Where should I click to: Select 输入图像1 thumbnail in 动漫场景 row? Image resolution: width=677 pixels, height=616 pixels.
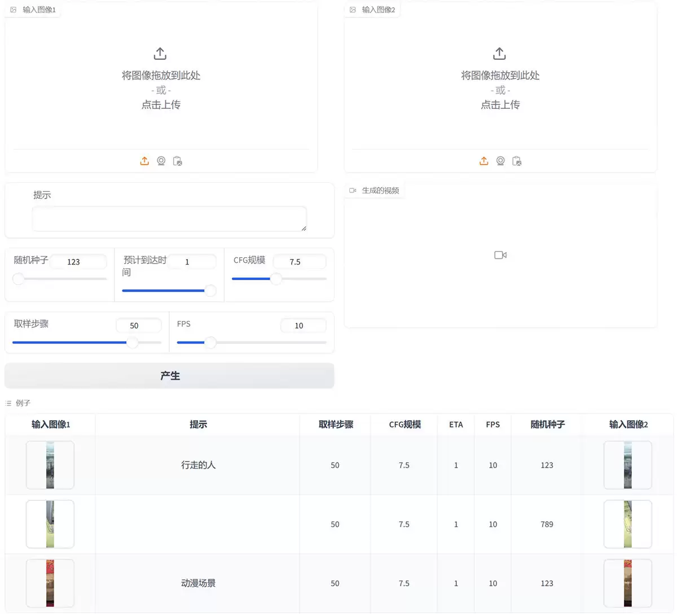click(x=50, y=583)
